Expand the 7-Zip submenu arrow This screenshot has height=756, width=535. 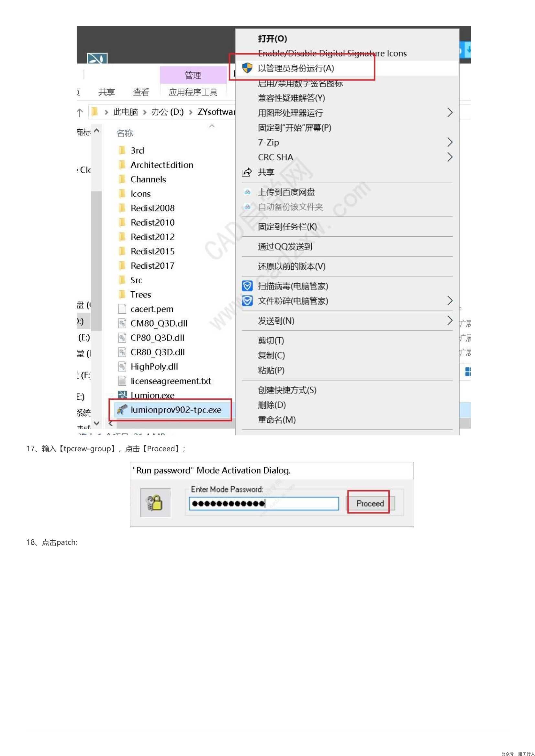(450, 142)
